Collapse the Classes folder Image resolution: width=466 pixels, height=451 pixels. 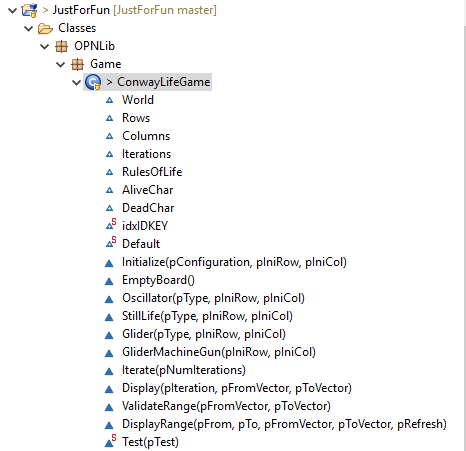[29, 28]
